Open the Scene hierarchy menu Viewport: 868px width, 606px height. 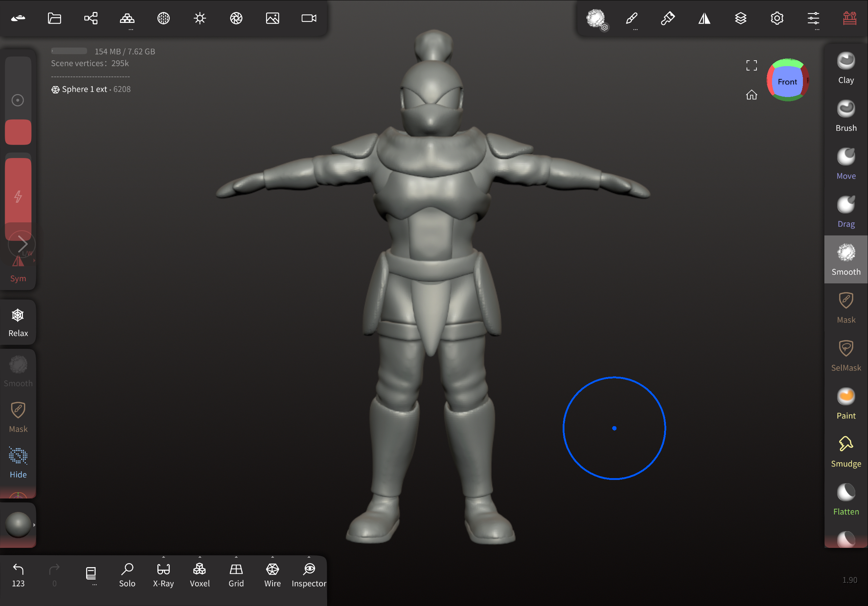(91, 18)
